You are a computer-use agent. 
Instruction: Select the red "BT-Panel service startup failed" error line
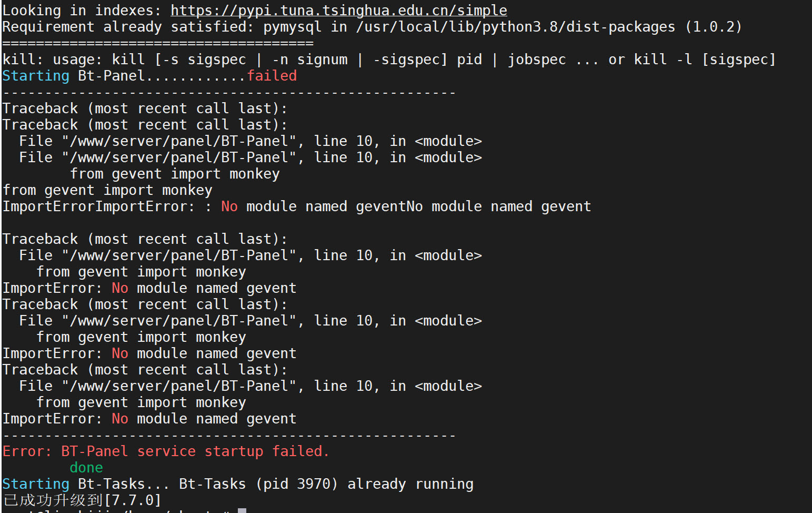166,451
